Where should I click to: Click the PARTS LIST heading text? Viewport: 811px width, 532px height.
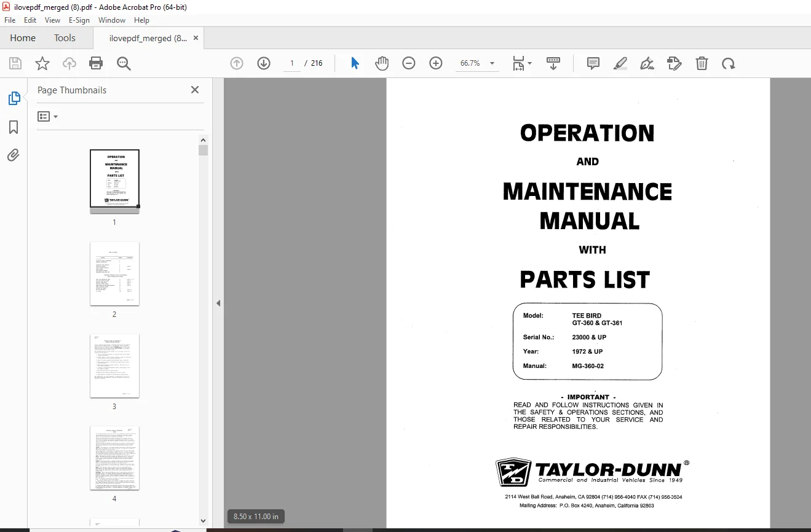pos(585,280)
